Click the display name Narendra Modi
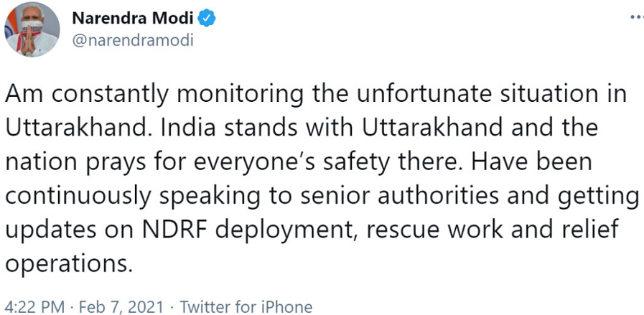This screenshot has width=644, height=315. pyautogui.click(x=134, y=18)
